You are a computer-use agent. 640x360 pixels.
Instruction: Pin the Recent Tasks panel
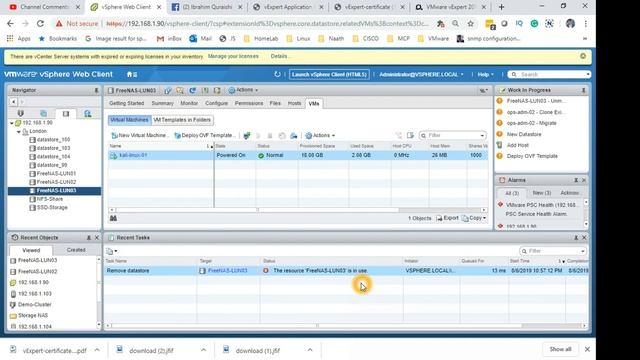[x=576, y=238]
